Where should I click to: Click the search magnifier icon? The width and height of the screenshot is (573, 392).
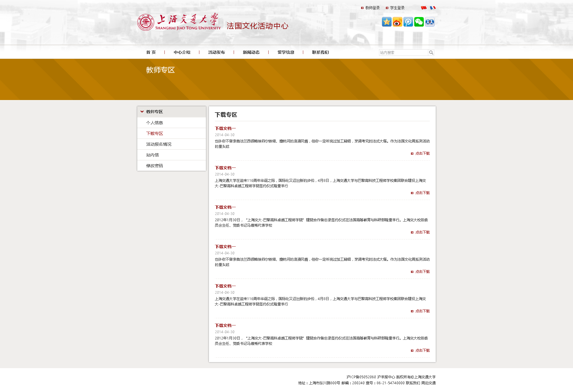coord(431,53)
